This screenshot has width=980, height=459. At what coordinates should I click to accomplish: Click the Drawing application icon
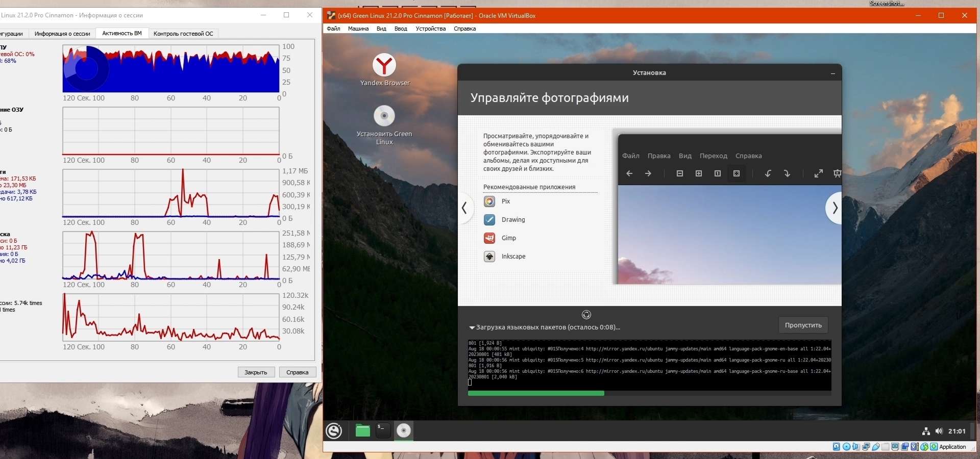(x=489, y=220)
